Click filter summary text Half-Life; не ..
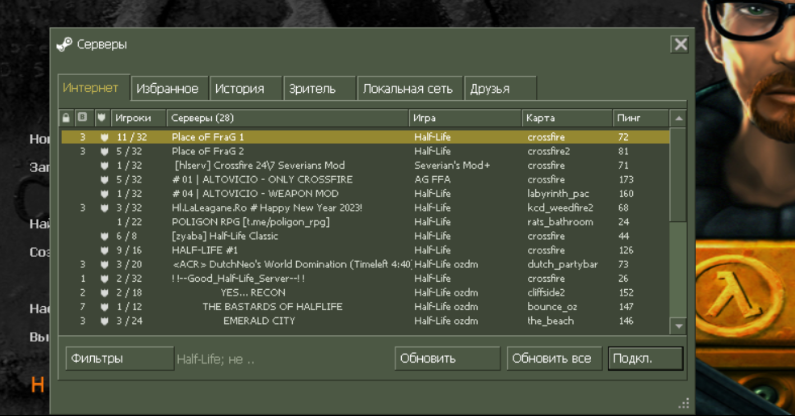Image resolution: width=795 pixels, height=416 pixels. pos(215,359)
